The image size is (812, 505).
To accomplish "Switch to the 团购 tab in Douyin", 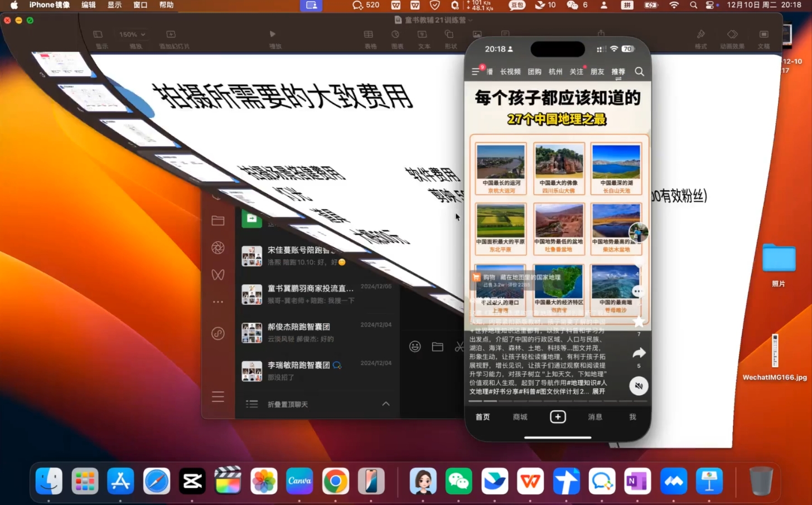I will 534,71.
